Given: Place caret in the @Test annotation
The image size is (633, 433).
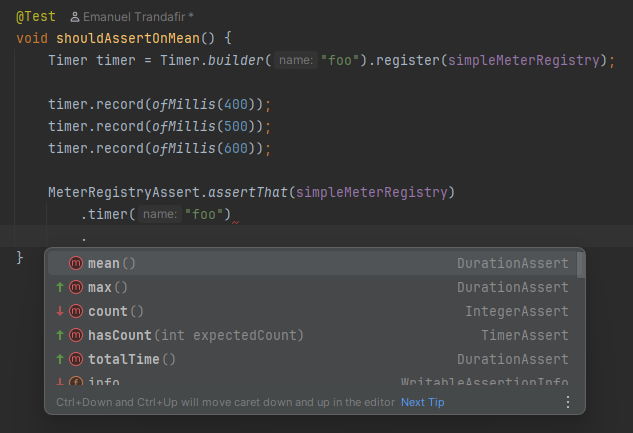Looking at the screenshot, I should 35,17.
